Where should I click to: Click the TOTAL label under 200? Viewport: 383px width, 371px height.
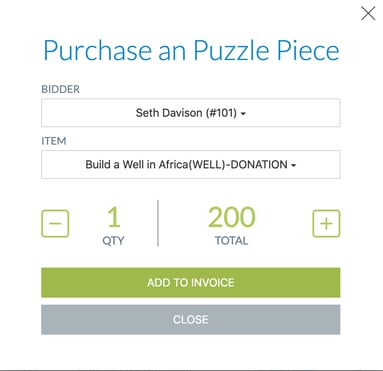231,241
